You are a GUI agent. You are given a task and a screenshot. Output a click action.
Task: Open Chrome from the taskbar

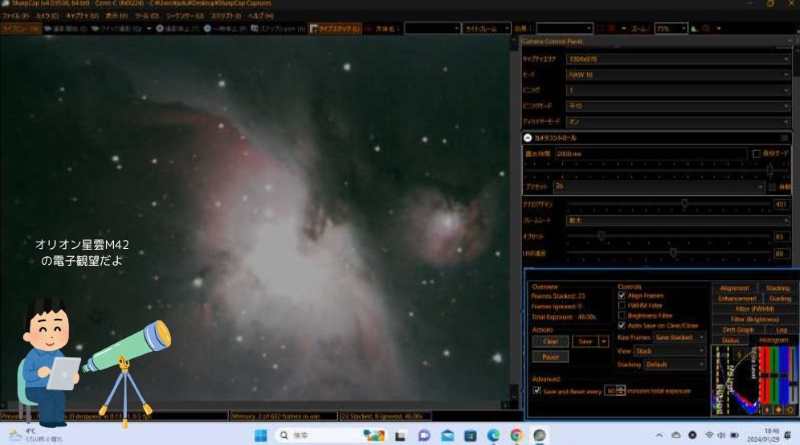tap(516, 436)
